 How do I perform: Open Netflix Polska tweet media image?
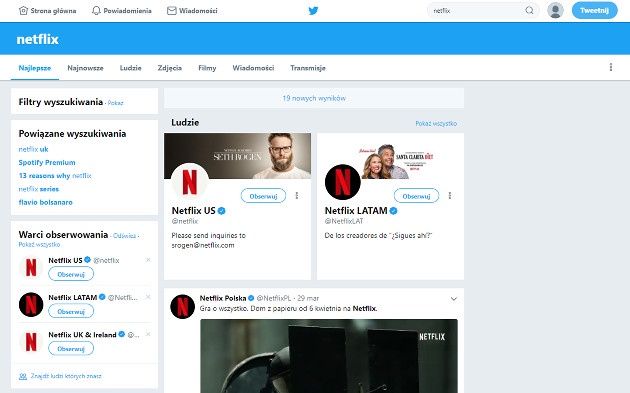coord(329,356)
